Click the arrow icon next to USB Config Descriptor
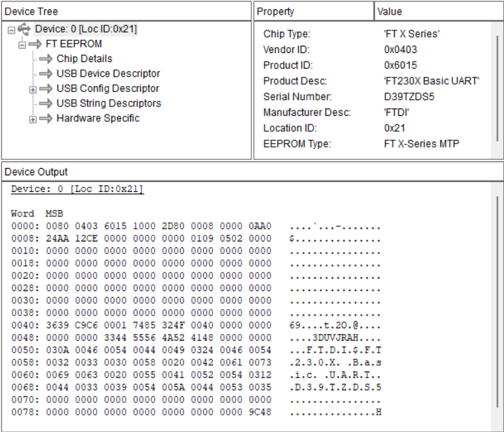This screenshot has width=504, height=432. click(x=46, y=89)
